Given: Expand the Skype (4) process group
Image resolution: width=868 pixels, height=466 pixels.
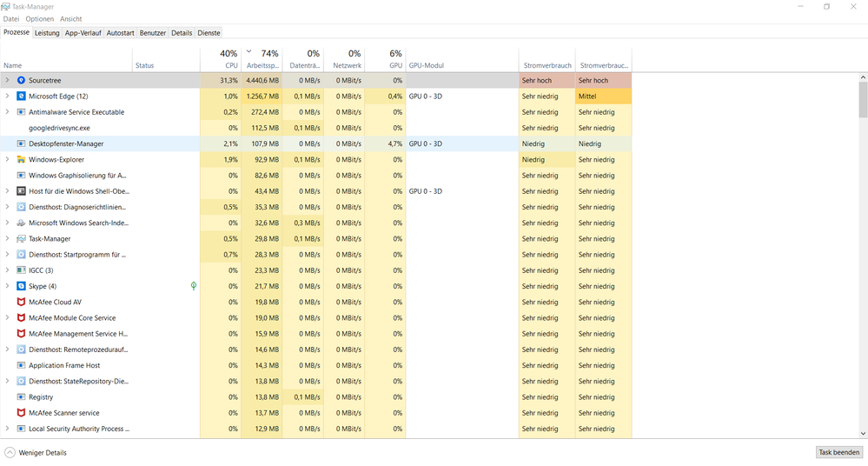Looking at the screenshot, I should click(7, 287).
